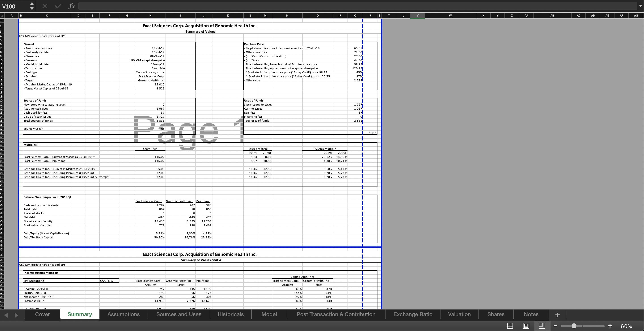This screenshot has width=644, height=331.
Task: Click the Source = Uses? Yes cell
Action: coord(162,129)
